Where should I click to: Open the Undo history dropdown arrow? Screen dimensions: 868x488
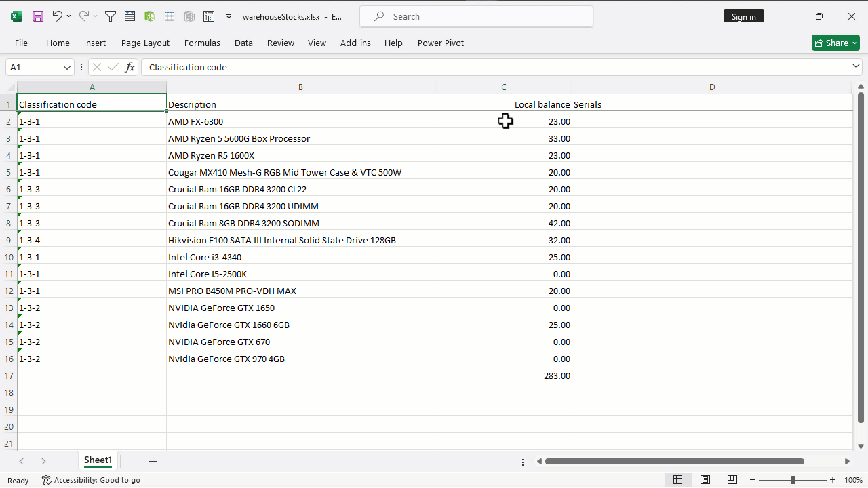click(68, 16)
